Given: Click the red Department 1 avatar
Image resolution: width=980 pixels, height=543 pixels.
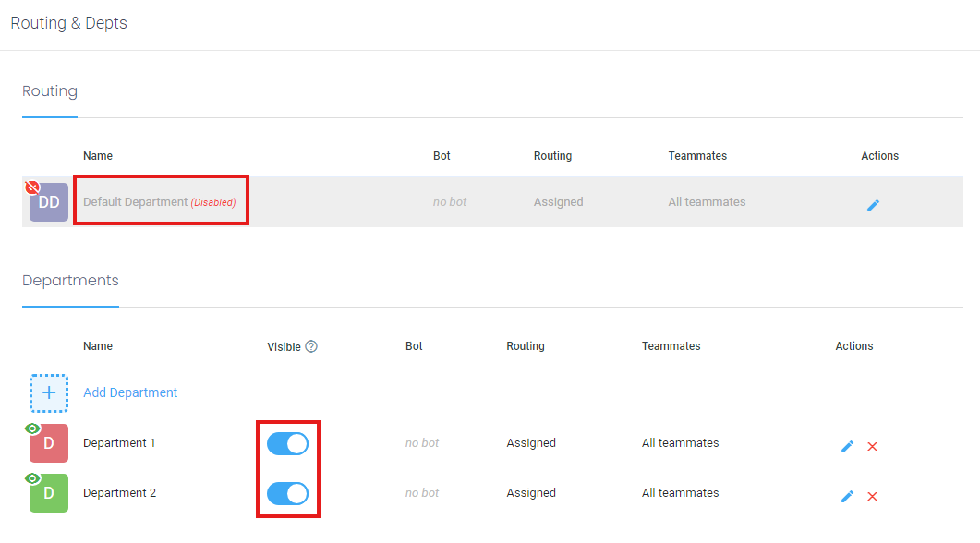Looking at the screenshot, I should tap(50, 445).
